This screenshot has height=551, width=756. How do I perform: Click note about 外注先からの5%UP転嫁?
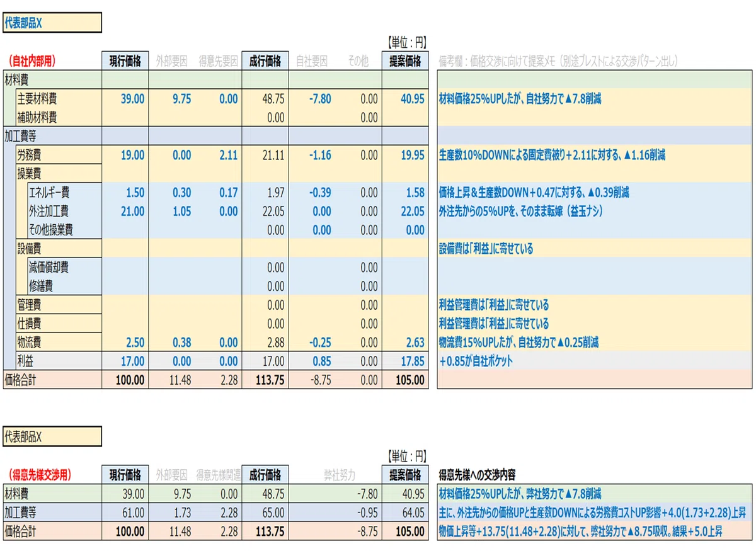pos(521,212)
